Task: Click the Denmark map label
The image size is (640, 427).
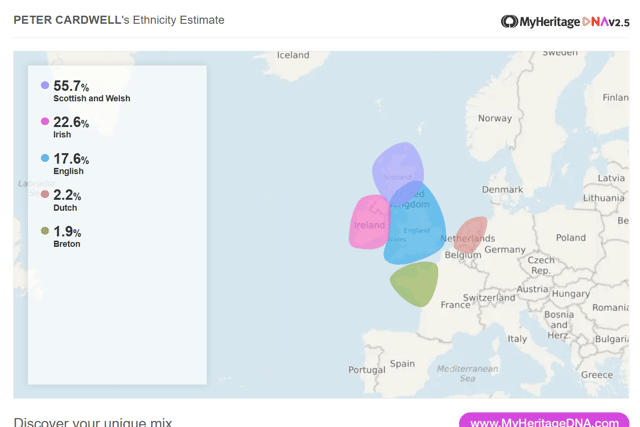Action: 502,190
